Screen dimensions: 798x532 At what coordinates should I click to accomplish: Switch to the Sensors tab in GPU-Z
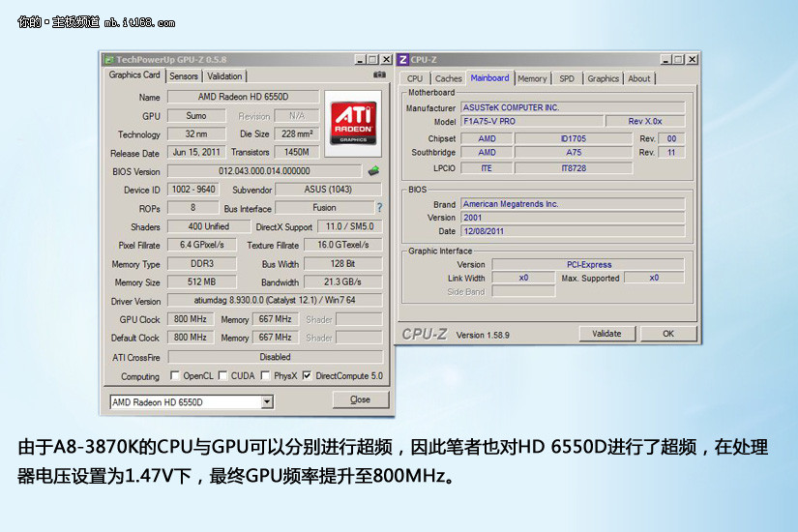[184, 76]
